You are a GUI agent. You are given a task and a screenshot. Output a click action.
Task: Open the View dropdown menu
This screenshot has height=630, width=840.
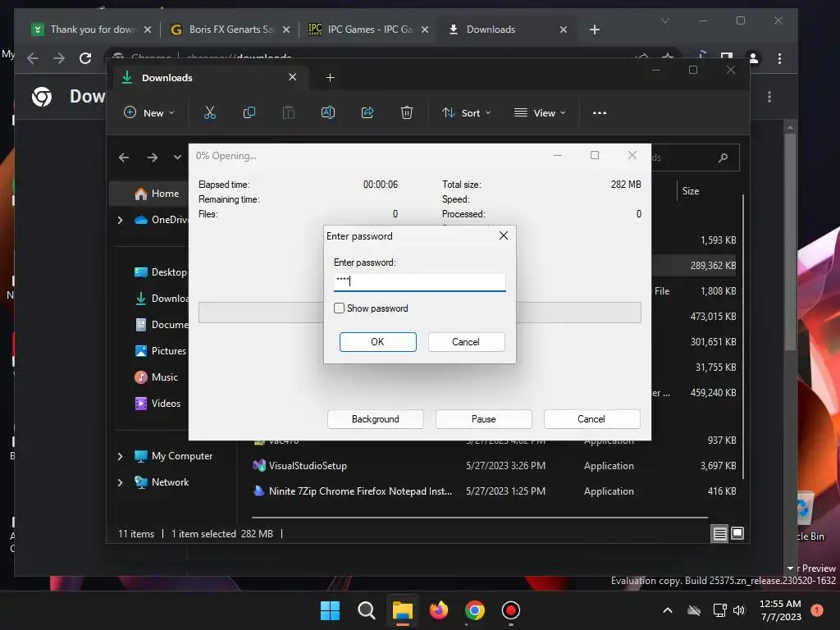point(540,113)
